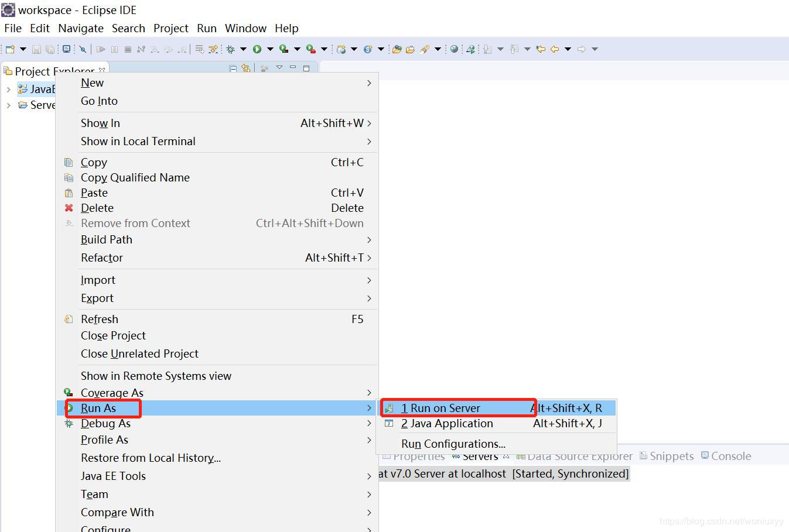Click Refresh in context menu

217,319
